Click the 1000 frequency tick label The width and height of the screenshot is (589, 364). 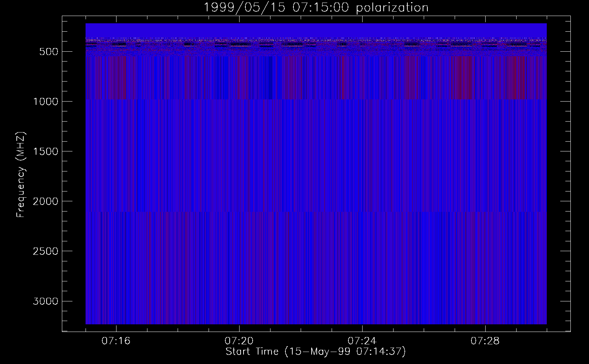pos(46,102)
